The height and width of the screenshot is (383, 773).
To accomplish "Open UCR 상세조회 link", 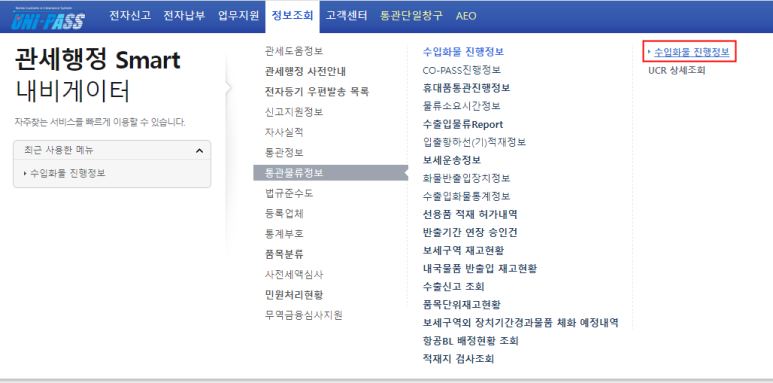I will pos(677,70).
